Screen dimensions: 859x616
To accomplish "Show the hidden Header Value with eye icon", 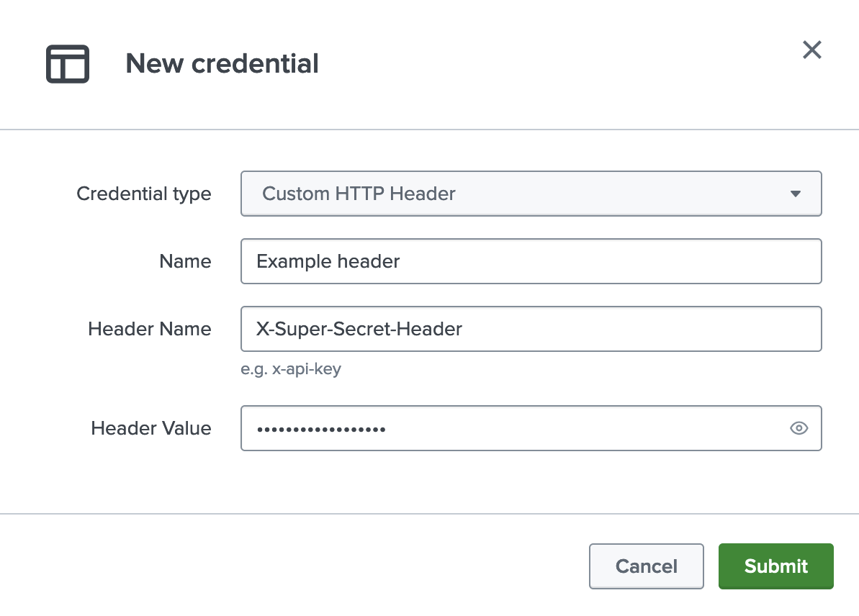I will point(799,428).
